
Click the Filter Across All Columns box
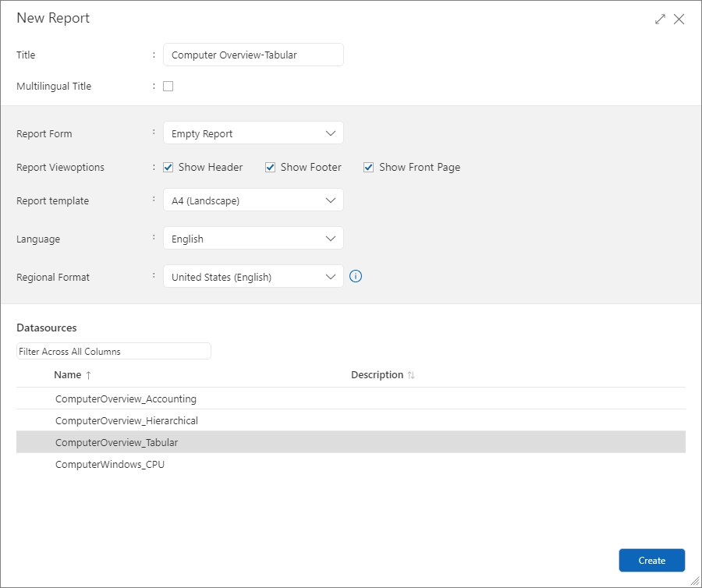[113, 351]
